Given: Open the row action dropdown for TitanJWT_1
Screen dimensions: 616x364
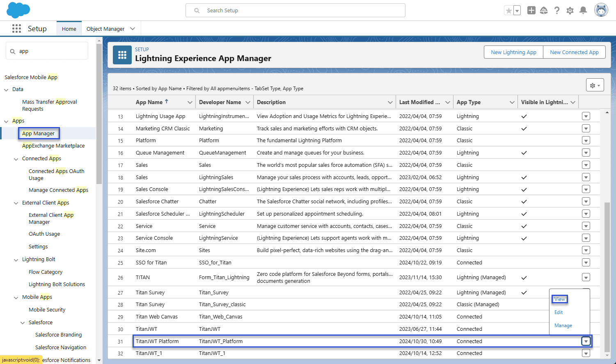Looking at the screenshot, I should 586,353.
